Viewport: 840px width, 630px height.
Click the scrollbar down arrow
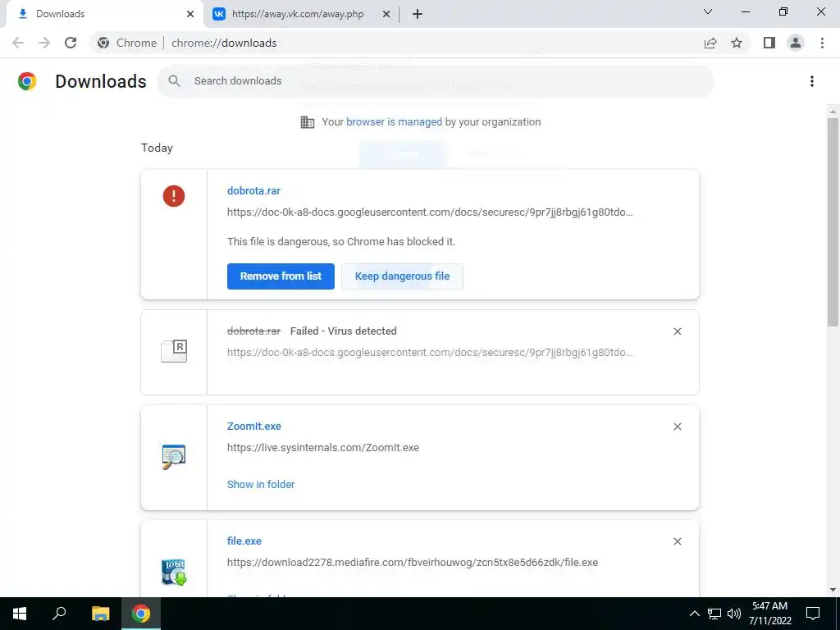coord(833,590)
